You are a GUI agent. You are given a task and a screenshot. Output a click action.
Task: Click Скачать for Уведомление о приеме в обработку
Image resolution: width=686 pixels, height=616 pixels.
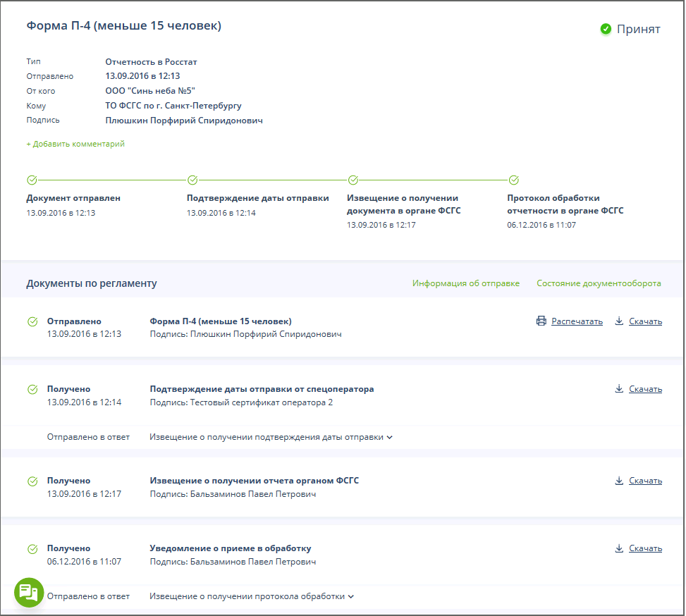coord(645,548)
